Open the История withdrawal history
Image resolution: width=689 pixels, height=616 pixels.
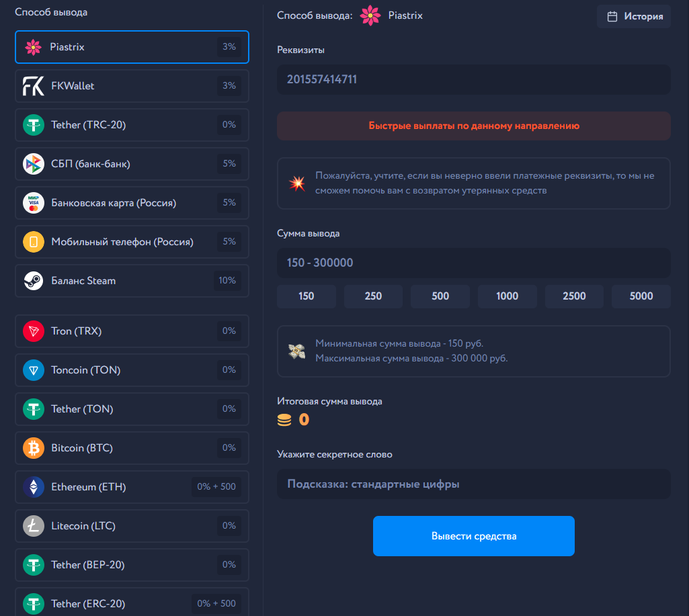click(x=634, y=17)
